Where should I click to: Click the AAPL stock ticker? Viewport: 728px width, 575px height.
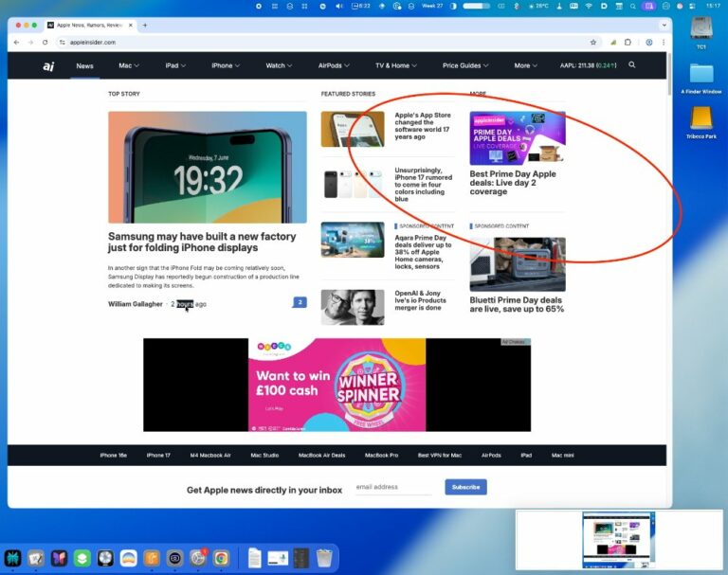[588, 65]
